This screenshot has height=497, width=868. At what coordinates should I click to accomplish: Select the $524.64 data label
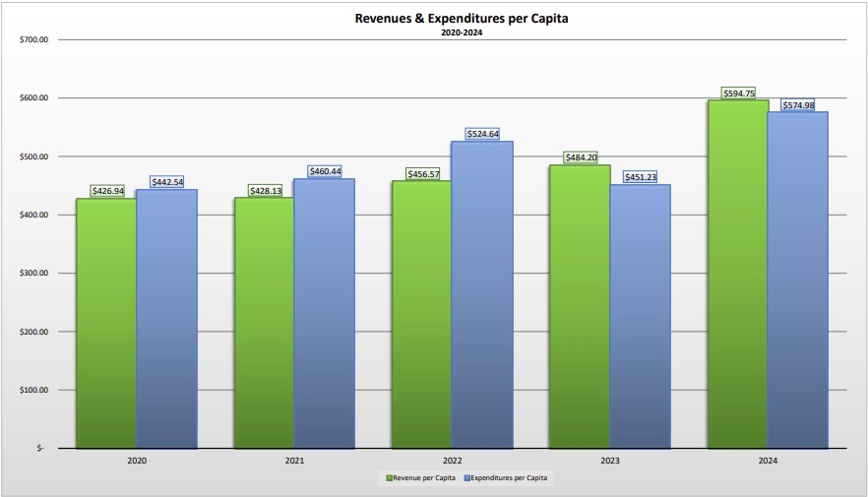pyautogui.click(x=482, y=134)
